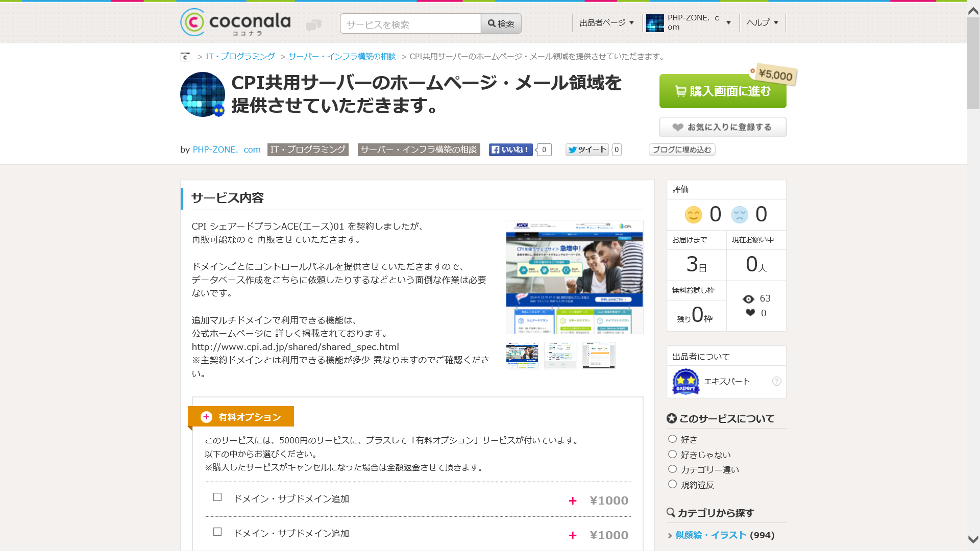Select the 好きじゃない radio button
The width and height of the screenshot is (980, 551).
click(x=672, y=454)
